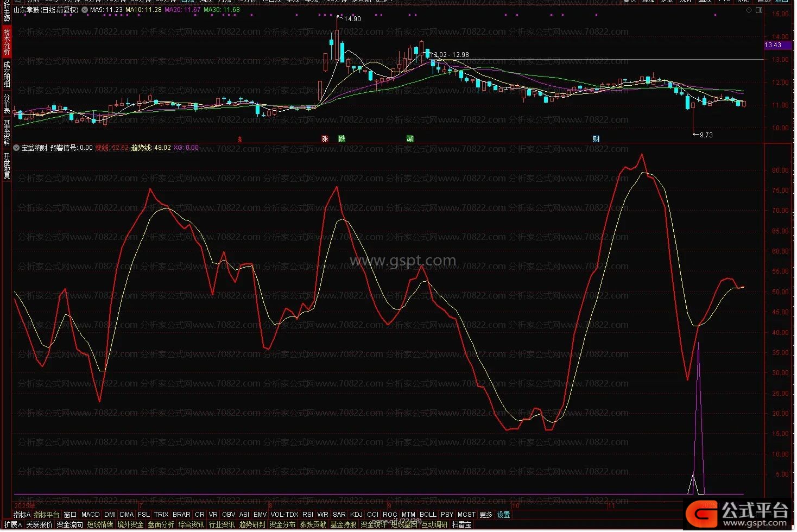Switch to the 技术分析 side tab

(7, 42)
